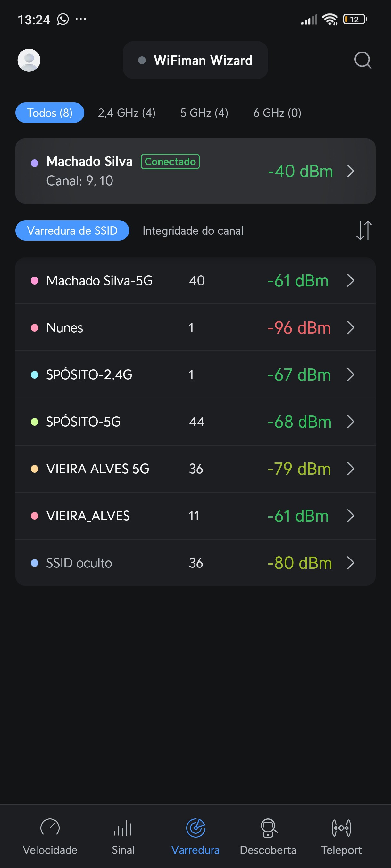
Task: Switch to Integridade do canal tab
Action: click(193, 231)
